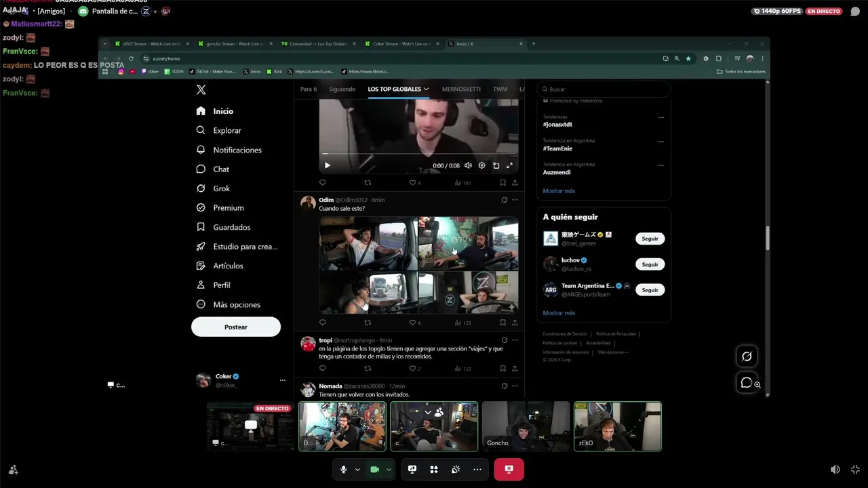Open floating Grok button
868x488 pixels.
click(747, 357)
